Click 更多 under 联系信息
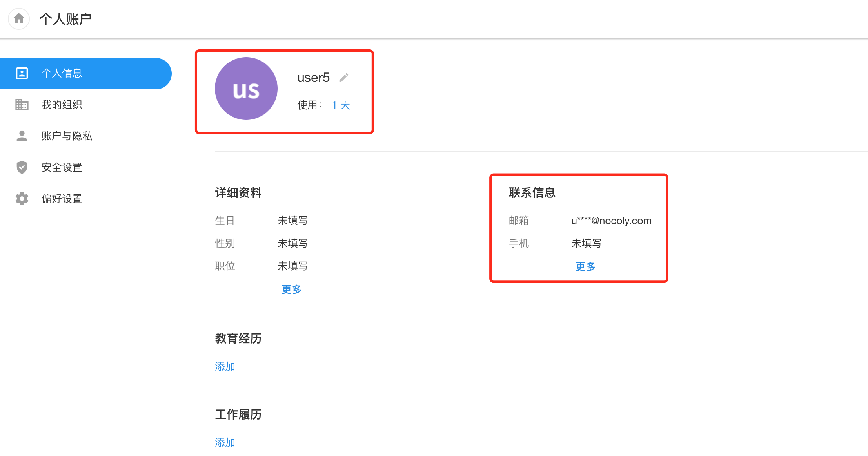This screenshot has height=456, width=868. click(585, 267)
